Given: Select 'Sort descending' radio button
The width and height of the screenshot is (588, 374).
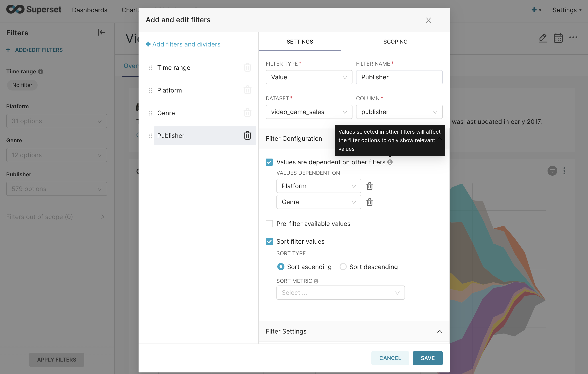Looking at the screenshot, I should click(342, 266).
